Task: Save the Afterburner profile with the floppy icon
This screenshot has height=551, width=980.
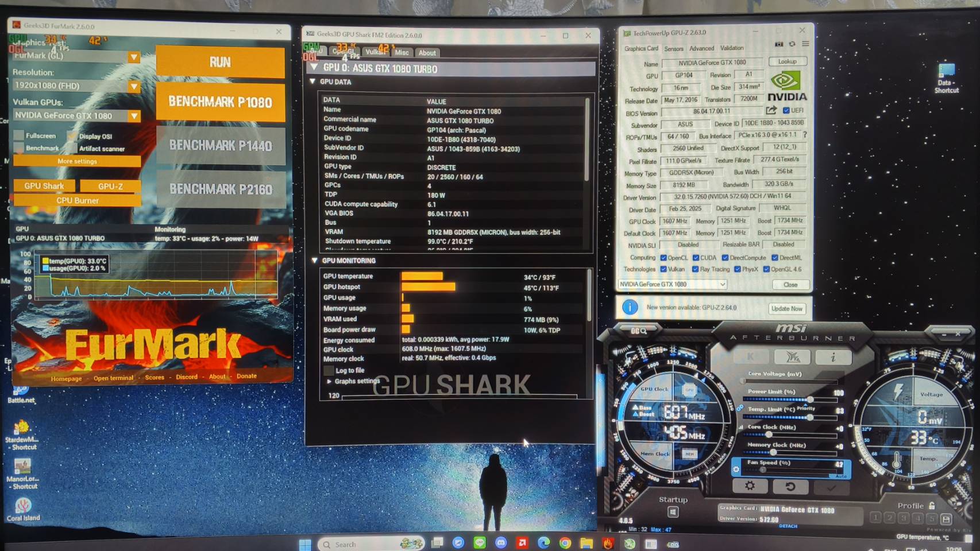Action: click(x=946, y=519)
